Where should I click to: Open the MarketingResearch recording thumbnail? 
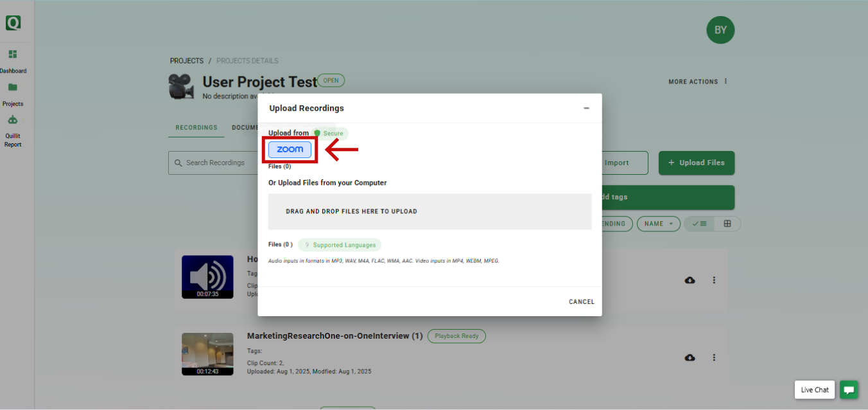tap(207, 353)
